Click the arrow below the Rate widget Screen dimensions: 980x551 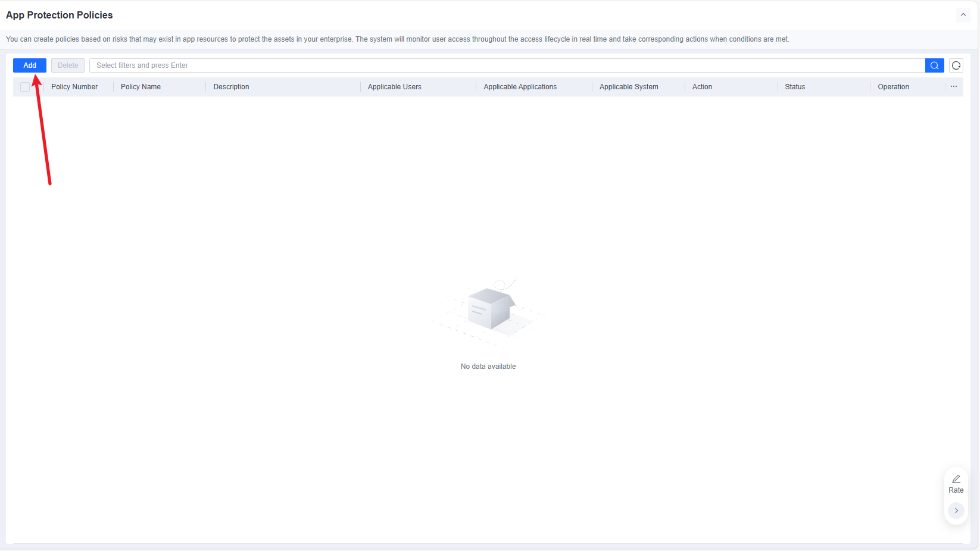pos(956,511)
